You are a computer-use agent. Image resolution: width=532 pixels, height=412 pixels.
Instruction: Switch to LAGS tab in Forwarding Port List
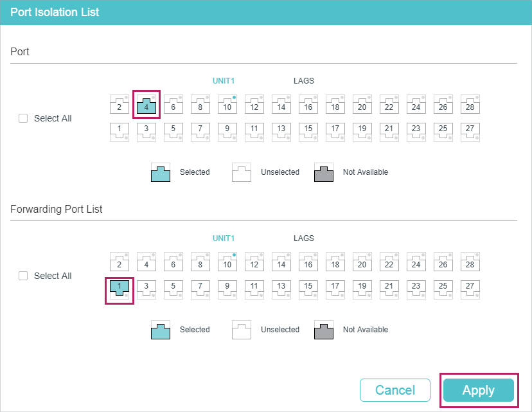point(304,238)
